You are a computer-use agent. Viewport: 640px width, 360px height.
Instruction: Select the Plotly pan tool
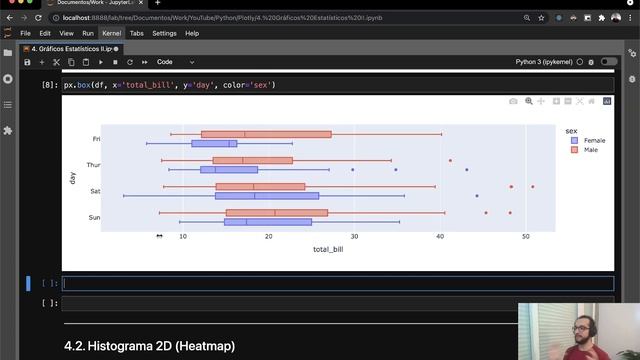[x=541, y=101]
